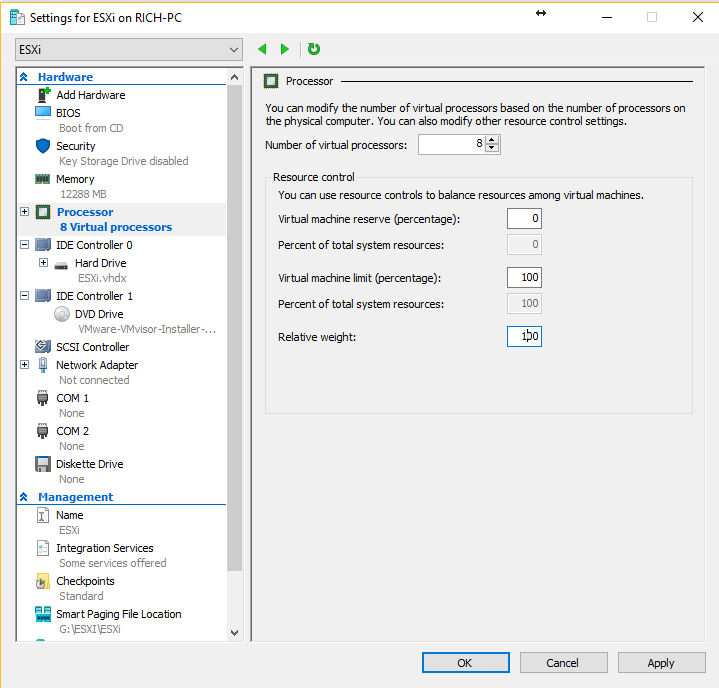Viewport: 719px width, 688px height.
Task: Collapse the IDE Controller 0 node
Action: (x=24, y=245)
